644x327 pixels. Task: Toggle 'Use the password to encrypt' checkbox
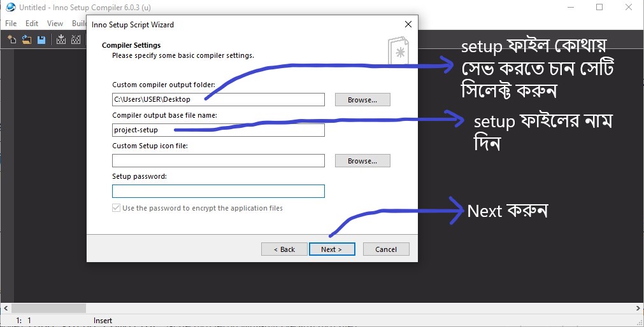116,208
